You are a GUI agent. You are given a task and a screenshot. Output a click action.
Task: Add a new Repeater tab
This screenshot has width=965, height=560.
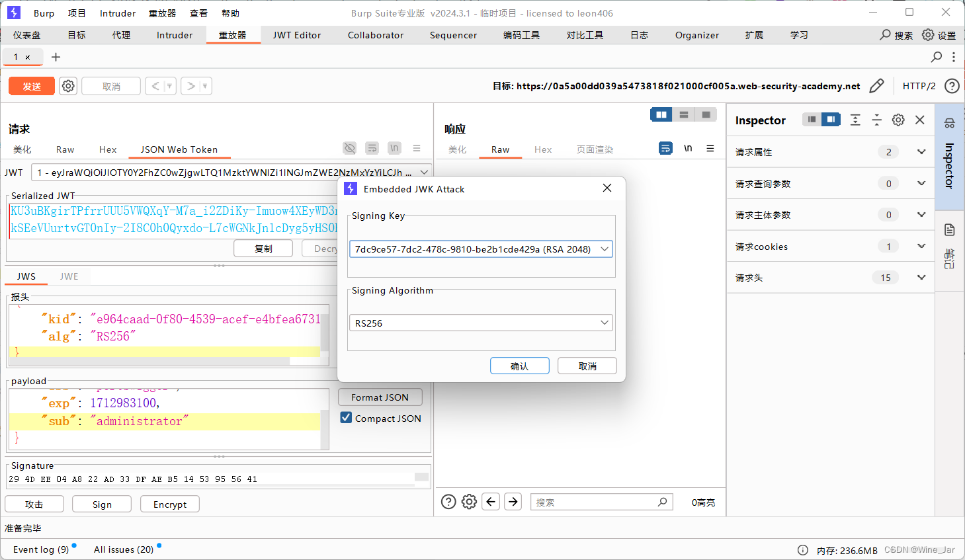[56, 57]
